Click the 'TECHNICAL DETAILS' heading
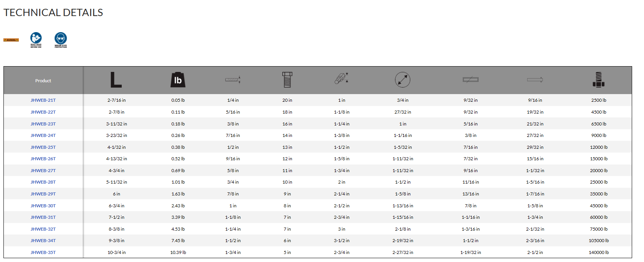Image resolution: width=644 pixels, height=262 pixels. [x=53, y=13]
